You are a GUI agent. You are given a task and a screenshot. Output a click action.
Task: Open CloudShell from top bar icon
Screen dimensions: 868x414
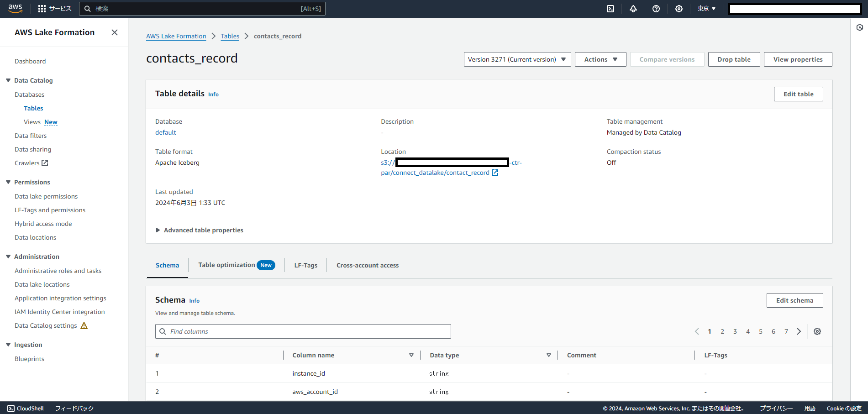coord(610,9)
